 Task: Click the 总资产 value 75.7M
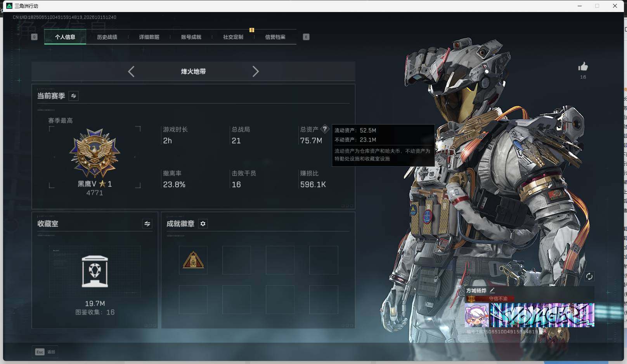tap(311, 141)
